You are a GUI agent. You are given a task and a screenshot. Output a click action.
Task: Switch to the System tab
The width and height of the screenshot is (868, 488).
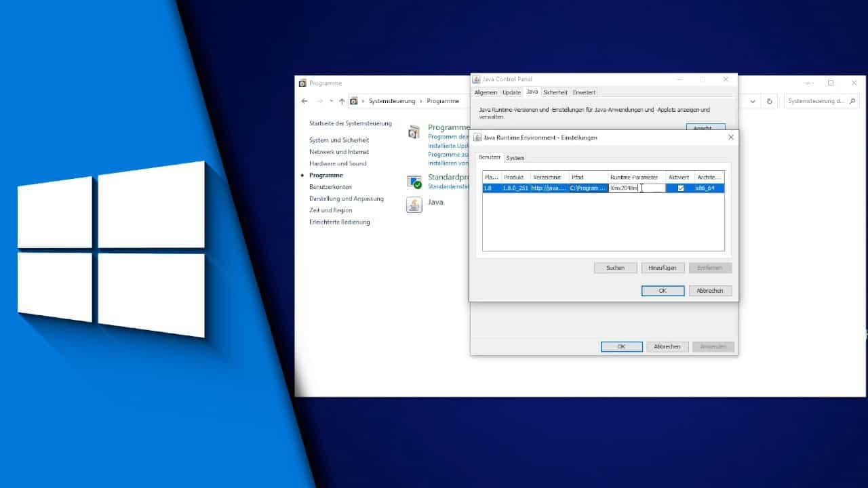point(515,158)
